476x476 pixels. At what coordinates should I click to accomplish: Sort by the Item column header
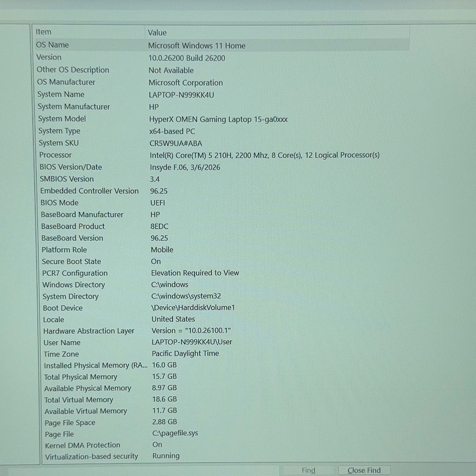click(x=43, y=32)
